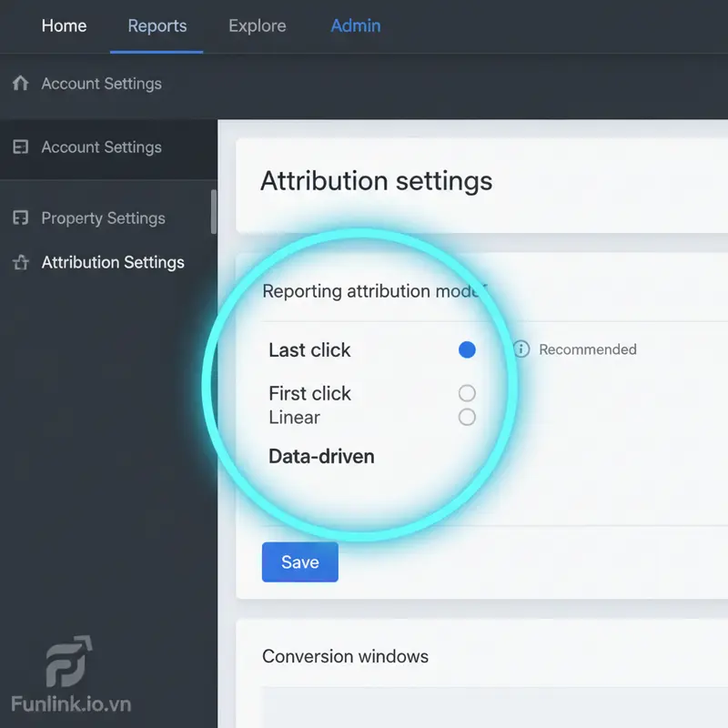Viewport: 728px width, 728px height.
Task: Open Property Settings in the sidebar
Action: click(x=103, y=218)
